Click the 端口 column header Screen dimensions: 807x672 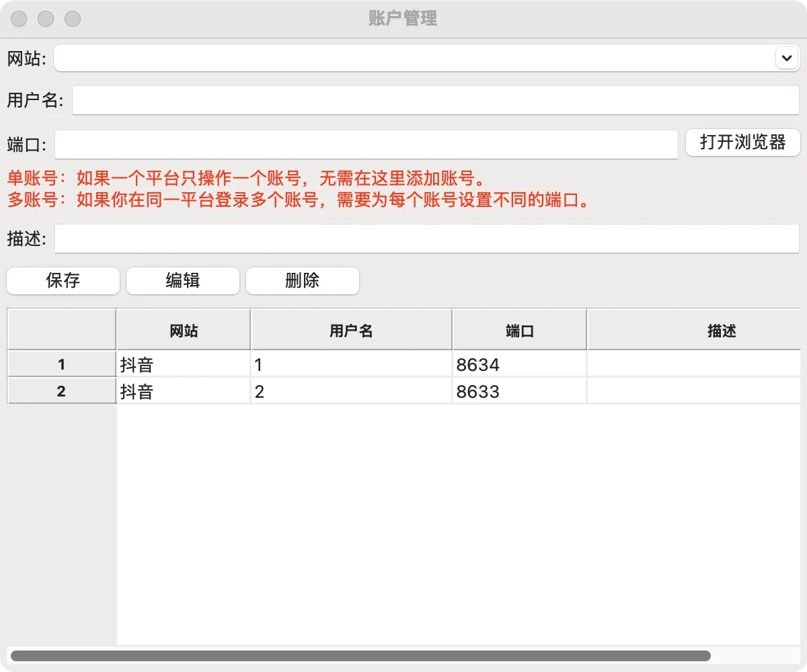click(x=518, y=329)
